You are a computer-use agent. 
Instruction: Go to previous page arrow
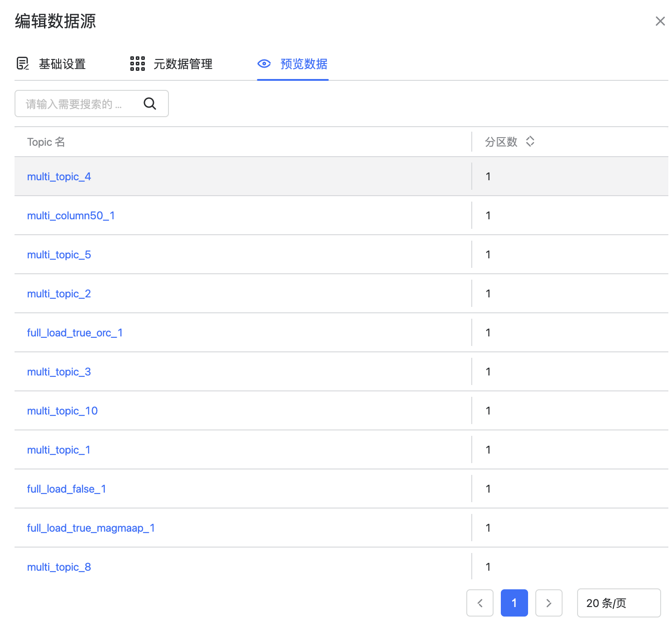point(480,603)
